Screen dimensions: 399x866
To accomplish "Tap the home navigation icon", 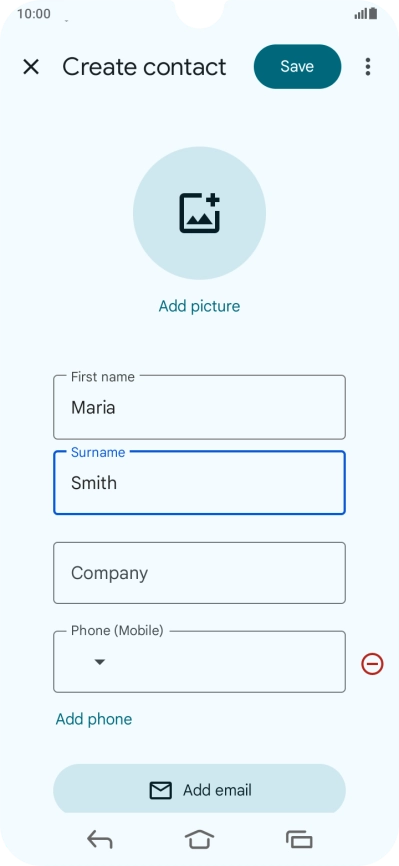I will click(x=200, y=839).
